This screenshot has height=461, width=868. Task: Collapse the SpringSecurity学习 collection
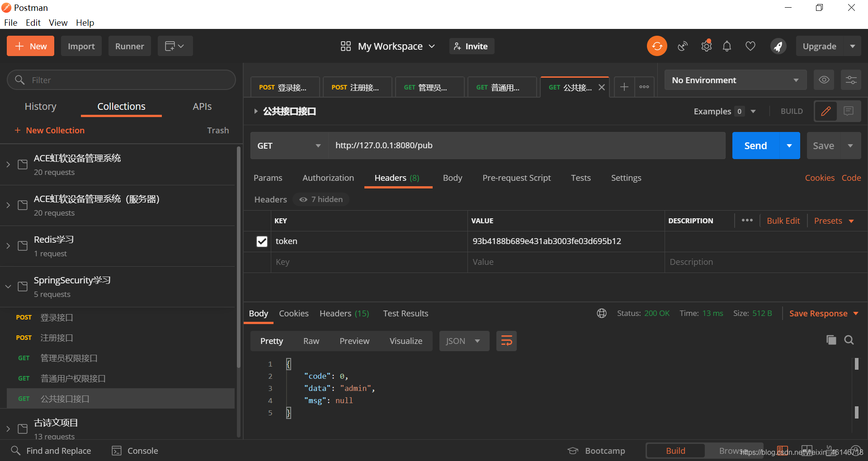(8, 287)
